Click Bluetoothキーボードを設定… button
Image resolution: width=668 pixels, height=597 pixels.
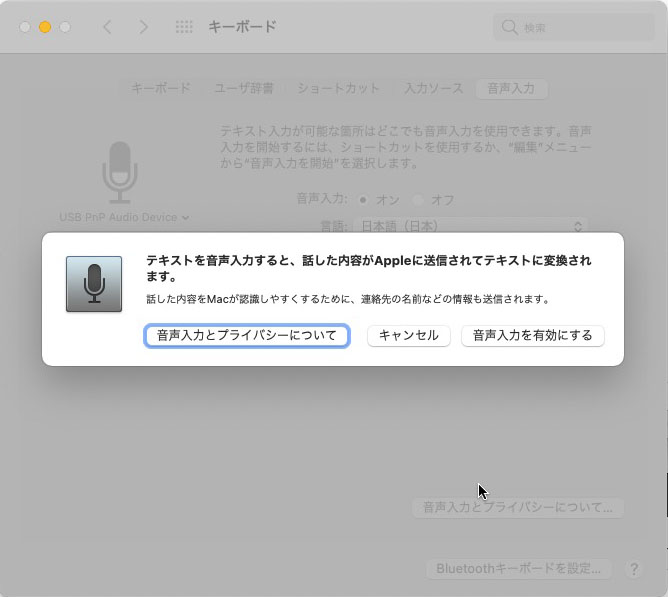(x=518, y=569)
